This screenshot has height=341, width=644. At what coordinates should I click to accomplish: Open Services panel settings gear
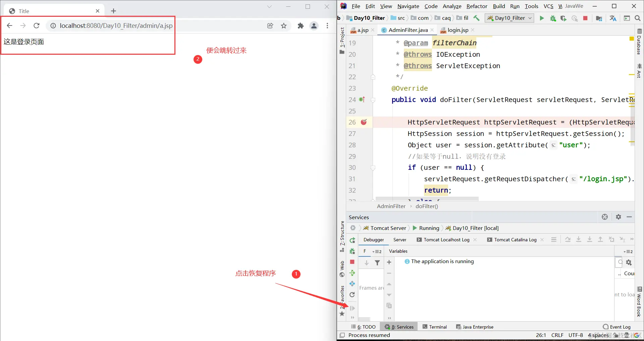click(x=619, y=217)
